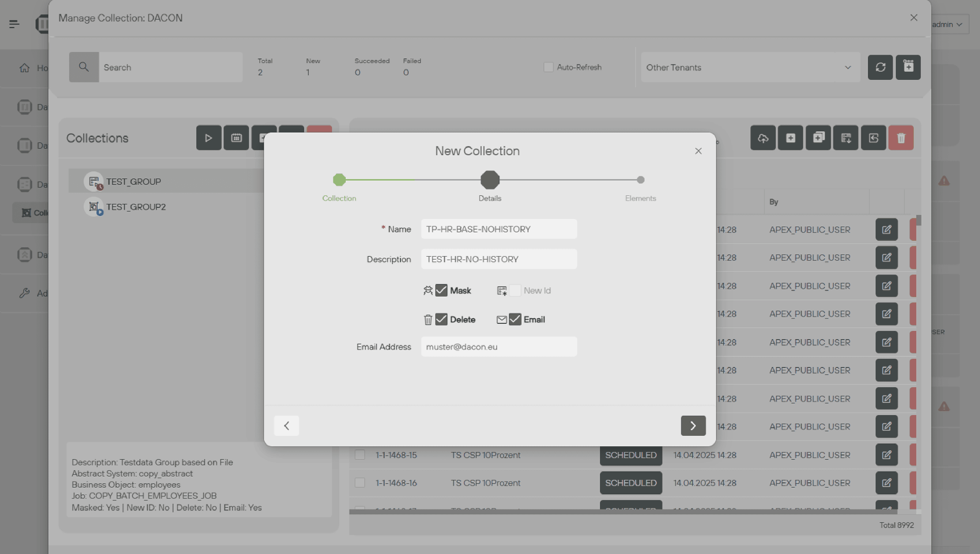Click the add-calendar icon in top right
The width and height of the screenshot is (980, 554).
pos(908,67)
